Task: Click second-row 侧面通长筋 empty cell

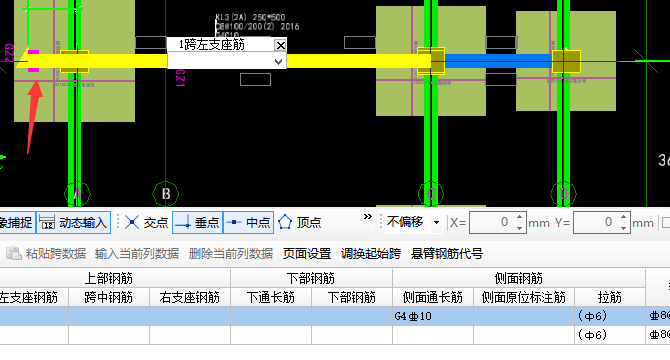Action: tap(433, 335)
